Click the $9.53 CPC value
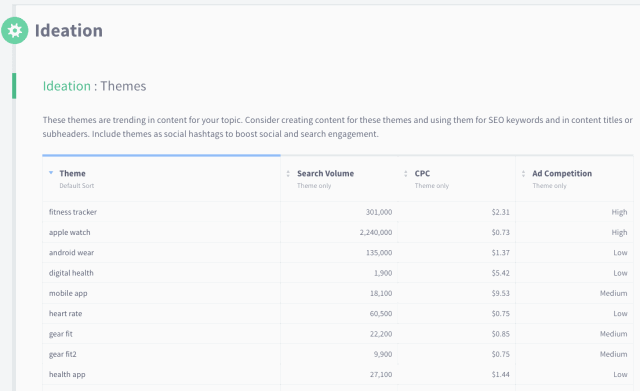 (500, 293)
